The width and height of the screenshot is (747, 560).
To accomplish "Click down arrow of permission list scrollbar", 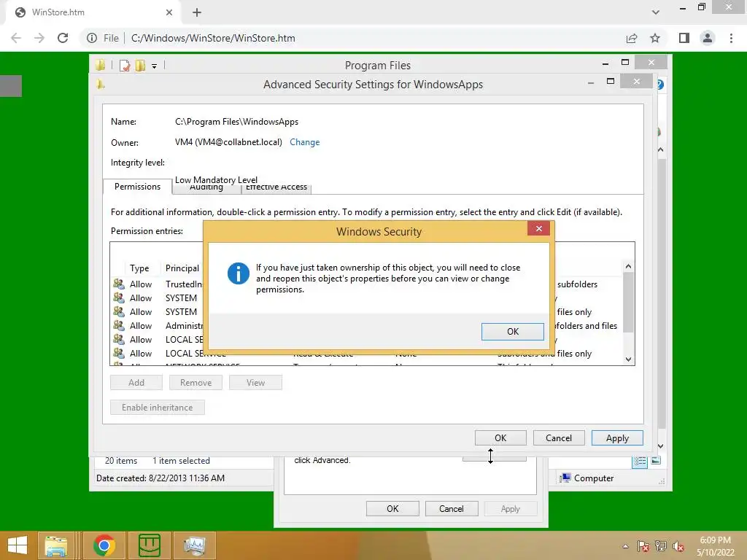I will tap(628, 359).
